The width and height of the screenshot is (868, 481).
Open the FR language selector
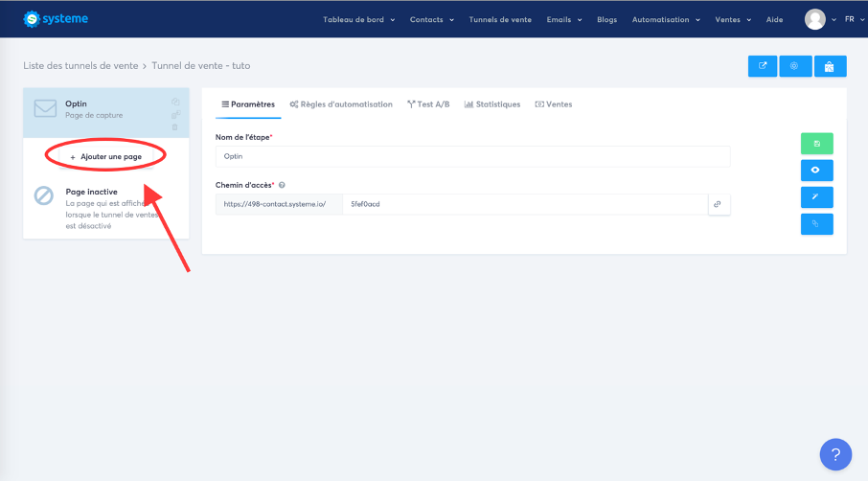(855, 19)
